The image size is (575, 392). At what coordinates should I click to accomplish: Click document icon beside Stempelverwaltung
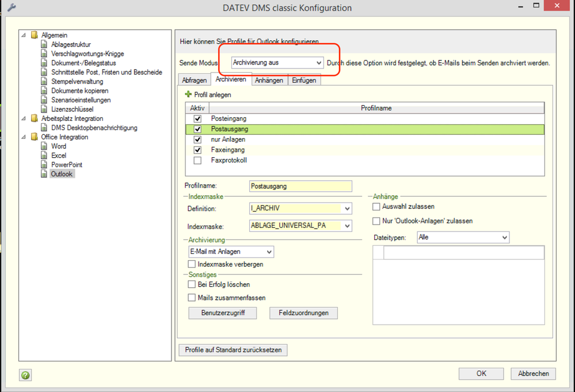point(44,81)
